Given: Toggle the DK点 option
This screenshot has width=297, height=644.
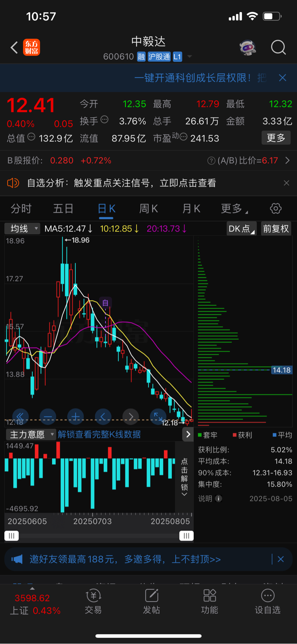Looking at the screenshot, I should click(241, 228).
